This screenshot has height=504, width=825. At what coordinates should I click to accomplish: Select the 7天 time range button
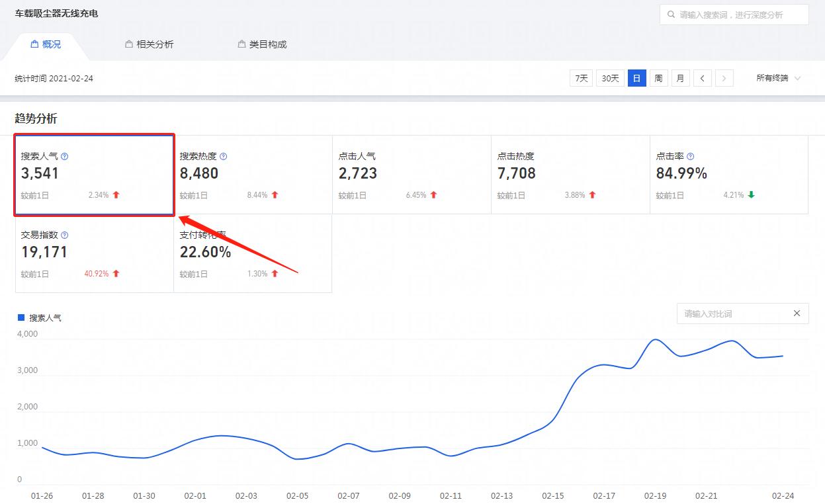(581, 78)
